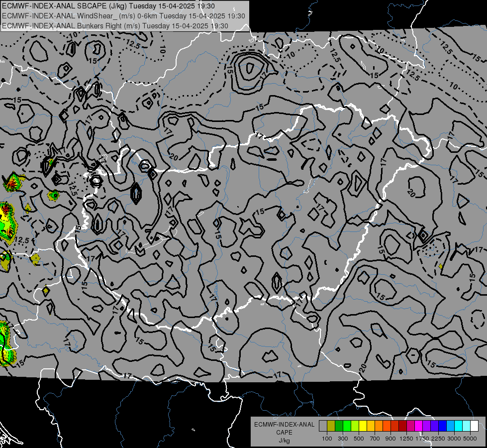The height and width of the screenshot is (448, 487).
Task: Select the dark green legend swatch
Action: tap(339, 426)
